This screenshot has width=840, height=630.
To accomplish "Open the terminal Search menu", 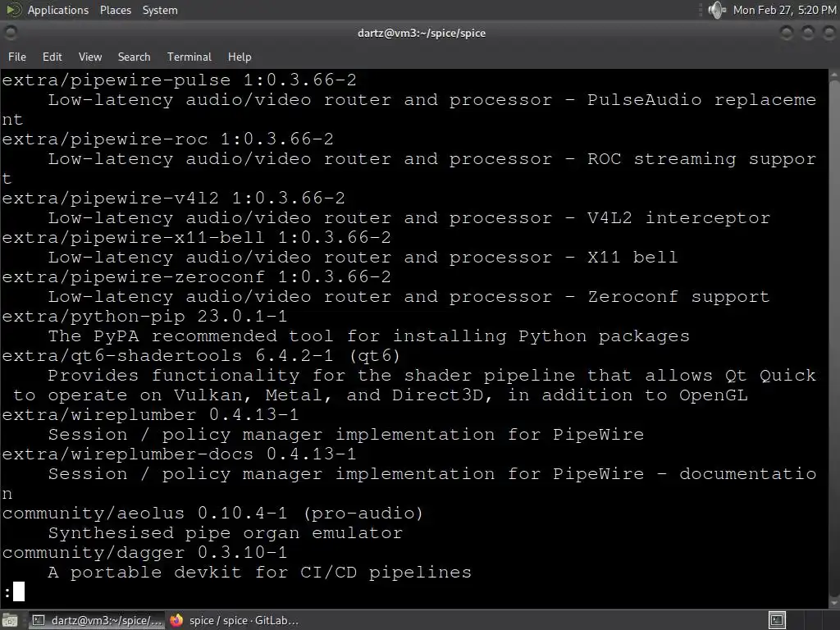I will pyautogui.click(x=134, y=57).
